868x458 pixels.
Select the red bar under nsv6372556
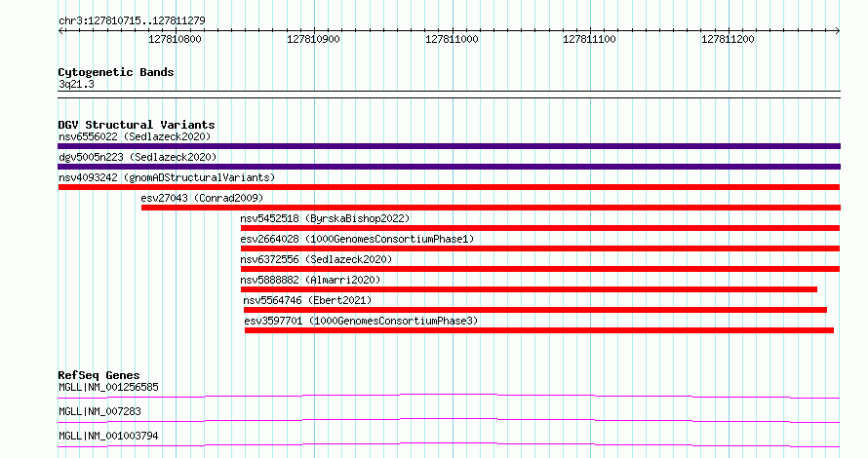coord(540,269)
